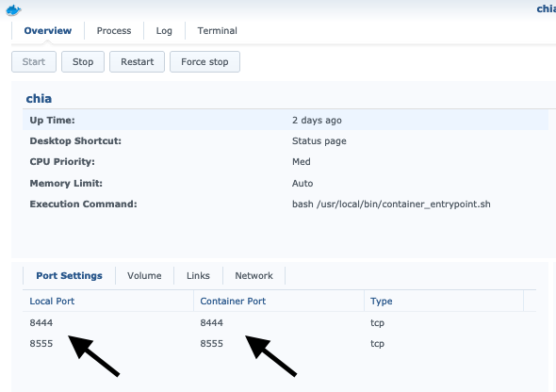Select container port 8555 cell
This screenshot has height=392, width=556.
coord(212,343)
